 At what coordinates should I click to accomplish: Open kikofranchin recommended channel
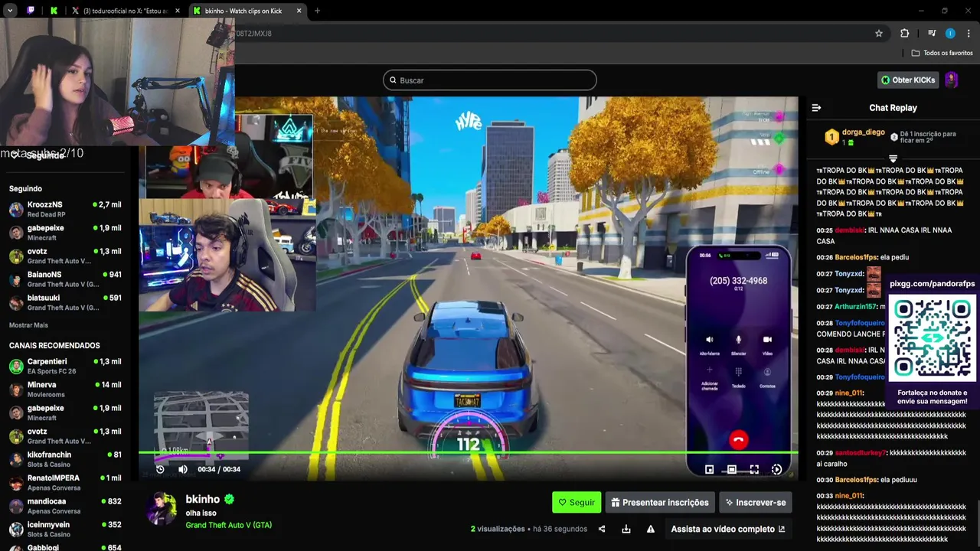click(x=65, y=459)
